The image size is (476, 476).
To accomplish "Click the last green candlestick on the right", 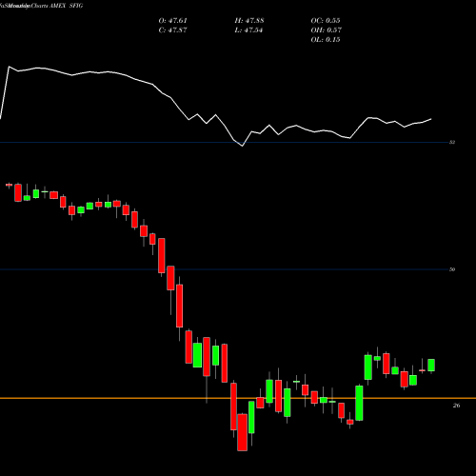I will (431, 366).
